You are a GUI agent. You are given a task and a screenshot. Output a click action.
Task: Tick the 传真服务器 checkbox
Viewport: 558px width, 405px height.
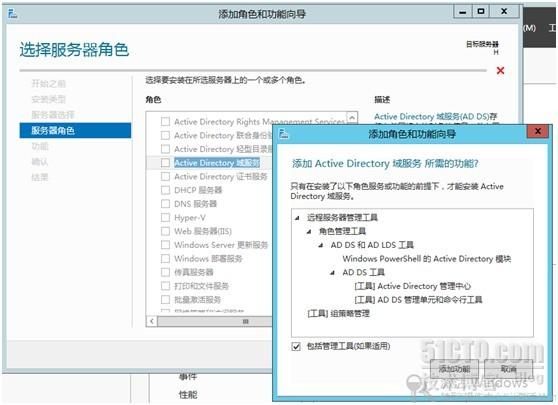pyautogui.click(x=165, y=272)
